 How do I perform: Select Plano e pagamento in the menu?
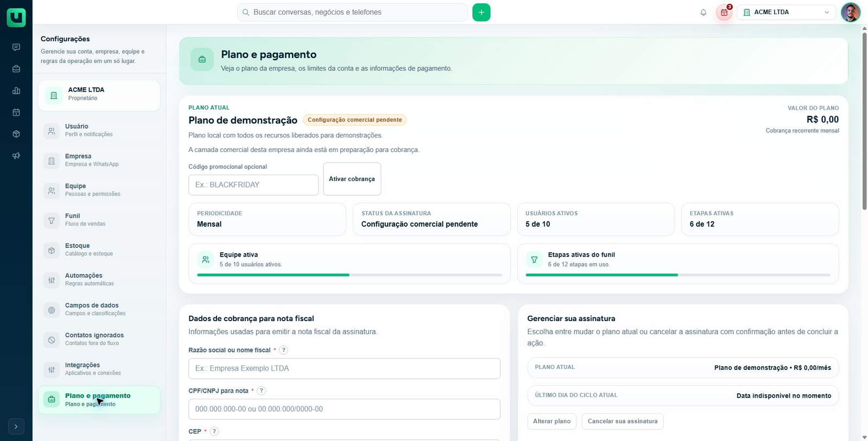coord(99,400)
